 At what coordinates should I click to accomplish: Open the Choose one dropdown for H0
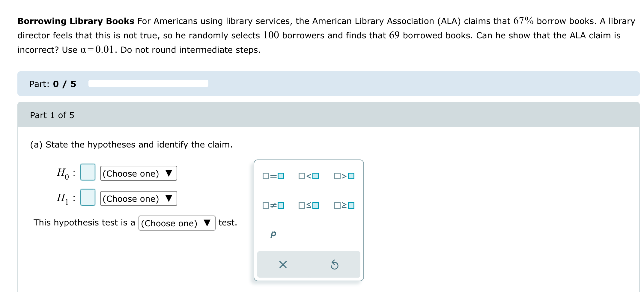[x=138, y=173]
